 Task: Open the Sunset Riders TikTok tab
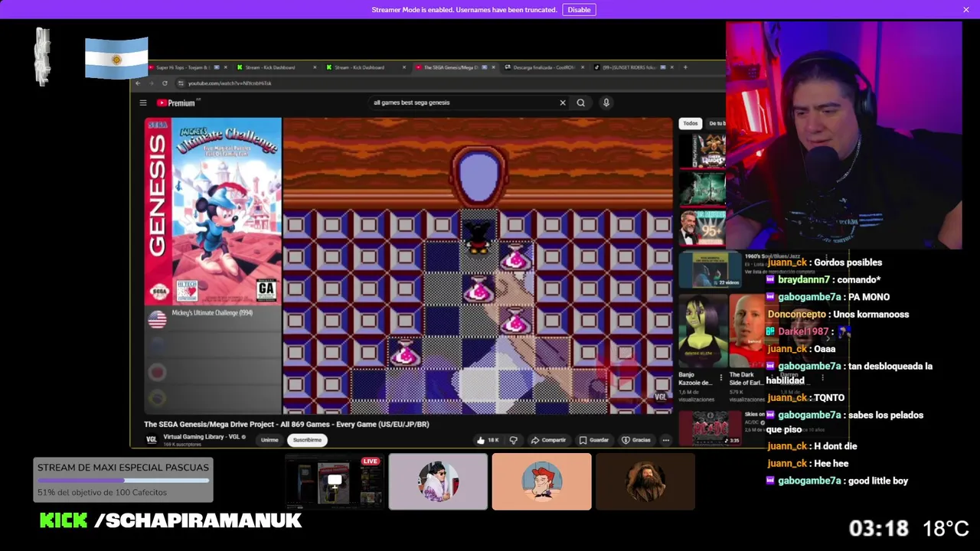632,67
